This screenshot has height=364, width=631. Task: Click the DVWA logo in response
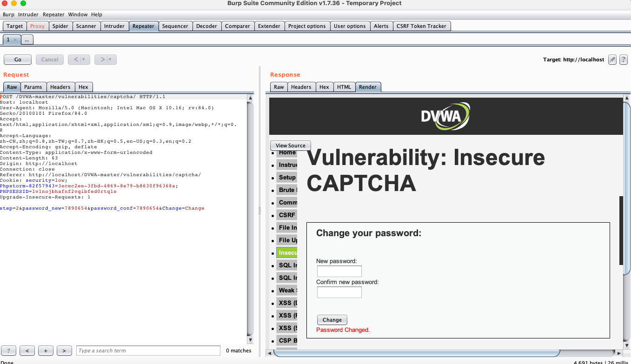tap(445, 116)
